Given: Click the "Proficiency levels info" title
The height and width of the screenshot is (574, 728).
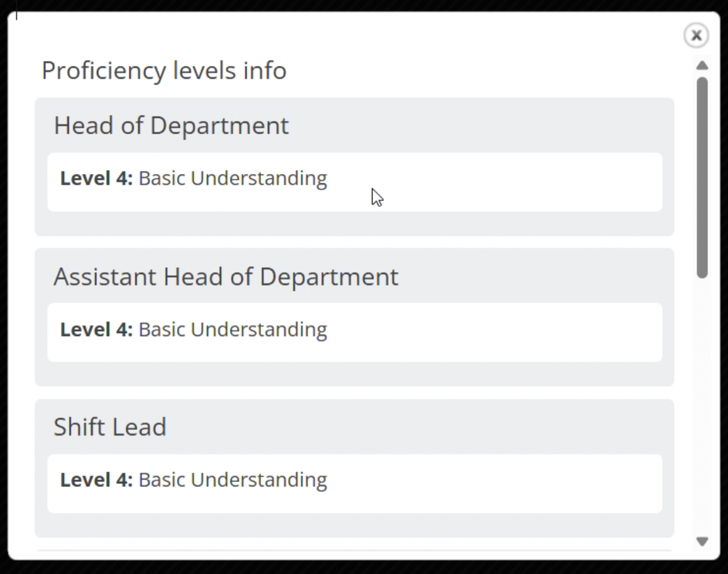Looking at the screenshot, I should pyautogui.click(x=164, y=70).
